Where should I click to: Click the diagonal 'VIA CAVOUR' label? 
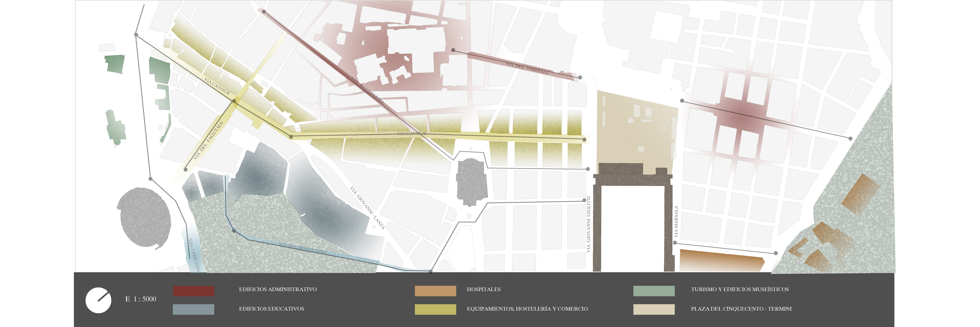(217, 86)
